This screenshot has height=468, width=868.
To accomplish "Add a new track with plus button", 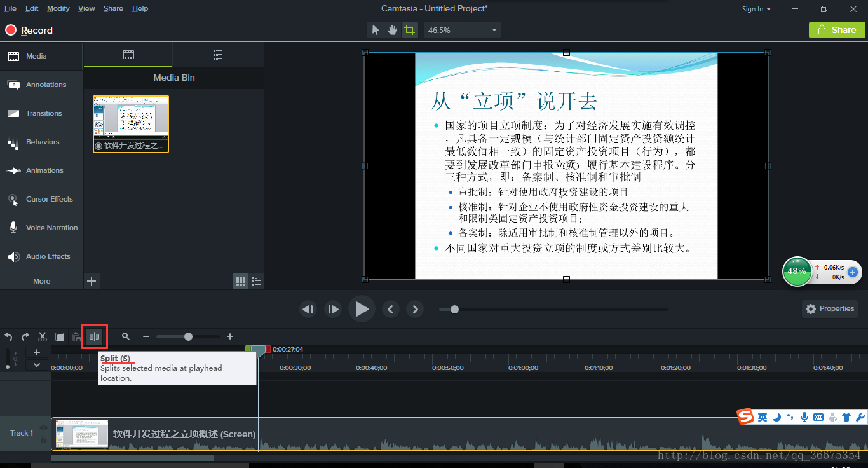I will coord(37,352).
